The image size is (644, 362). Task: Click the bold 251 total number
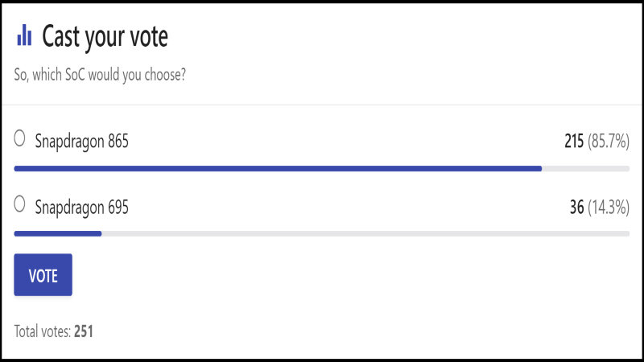84,331
